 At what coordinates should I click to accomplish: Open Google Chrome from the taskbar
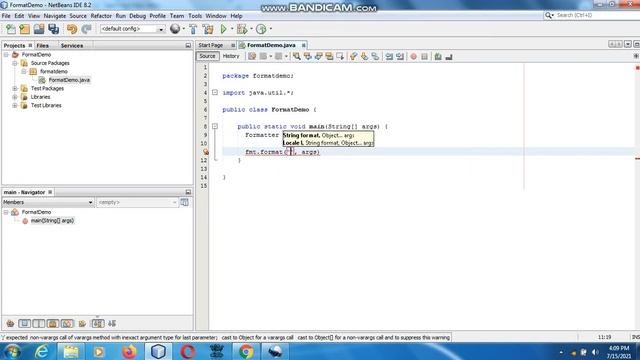pos(246,351)
